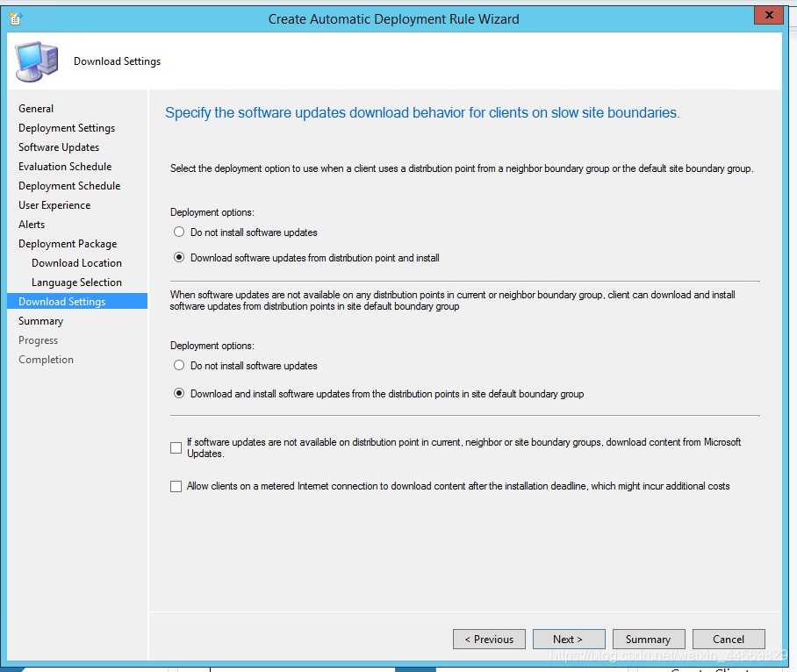
Task: Open the Download Location sub-step
Action: (x=76, y=263)
